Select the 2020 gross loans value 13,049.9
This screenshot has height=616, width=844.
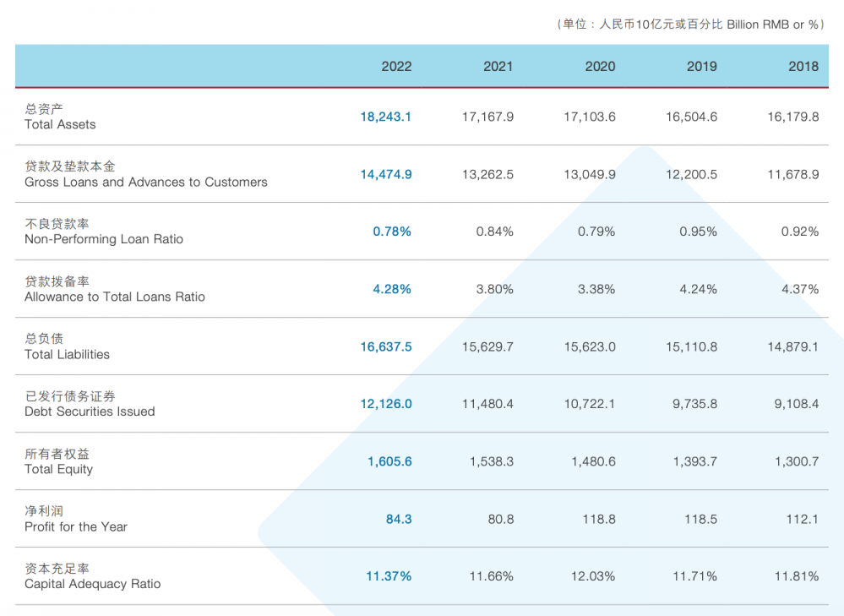tap(589, 174)
